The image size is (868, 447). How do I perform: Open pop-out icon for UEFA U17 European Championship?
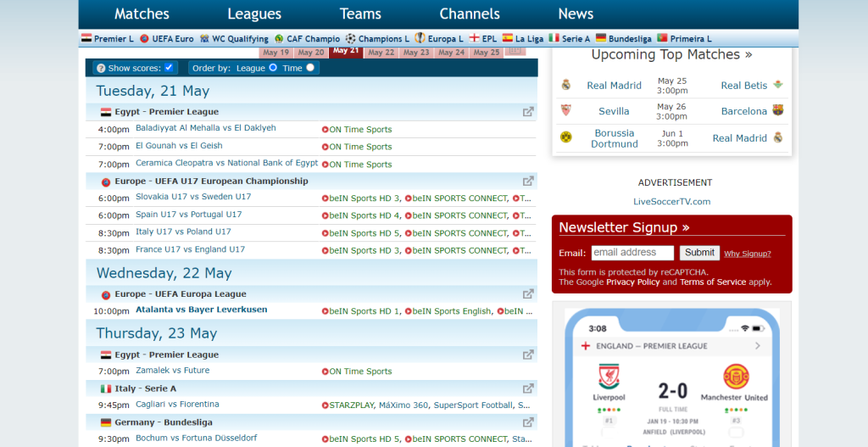tap(528, 182)
